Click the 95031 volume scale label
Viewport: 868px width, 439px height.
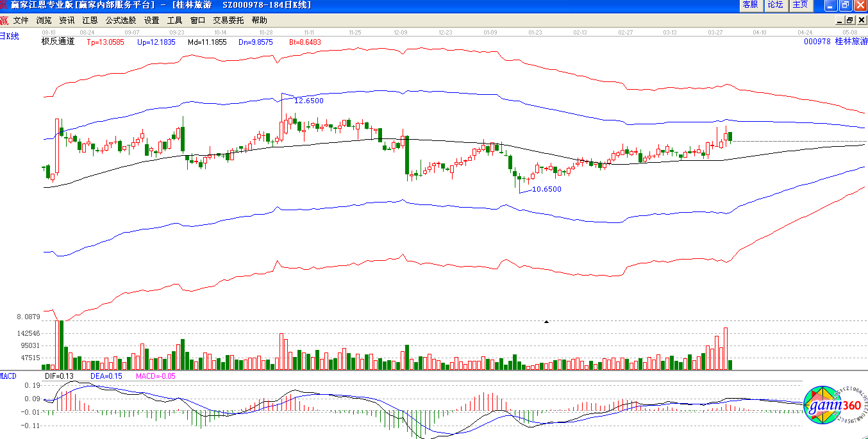[31, 346]
